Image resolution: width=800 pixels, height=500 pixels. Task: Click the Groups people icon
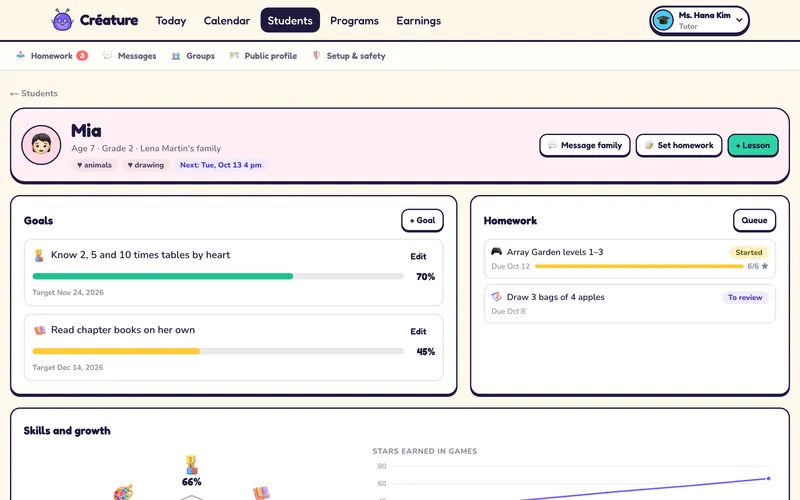(176, 56)
